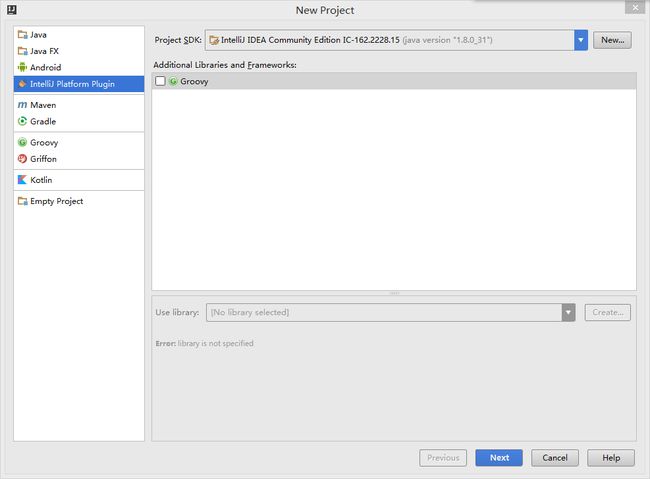The height and width of the screenshot is (479, 650).
Task: Click the red Griffon icon
Action: tap(22, 159)
